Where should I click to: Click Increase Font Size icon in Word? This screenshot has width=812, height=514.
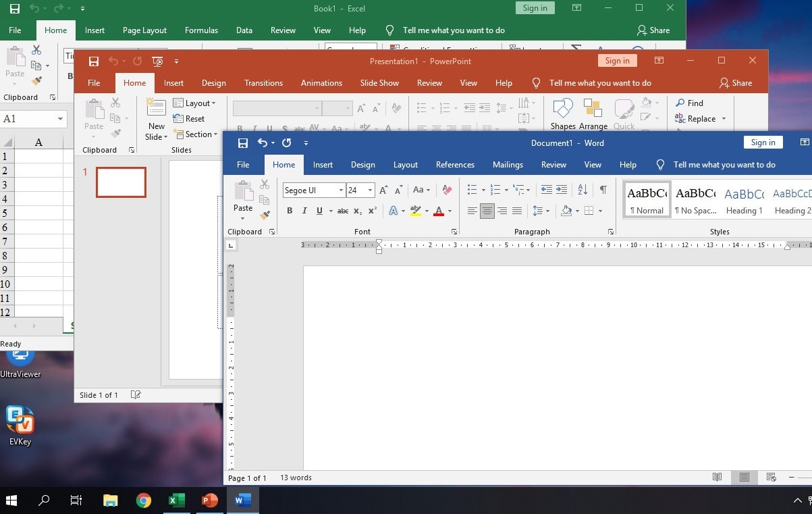tap(383, 190)
